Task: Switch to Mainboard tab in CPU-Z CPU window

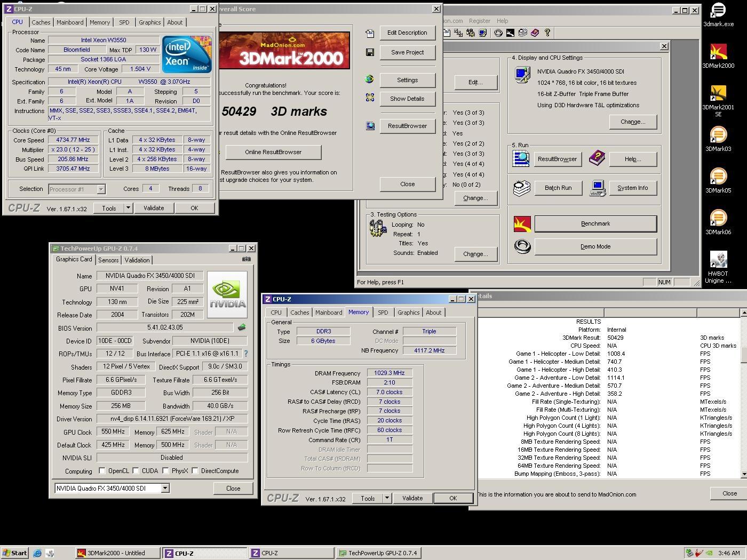Action: pyautogui.click(x=70, y=22)
